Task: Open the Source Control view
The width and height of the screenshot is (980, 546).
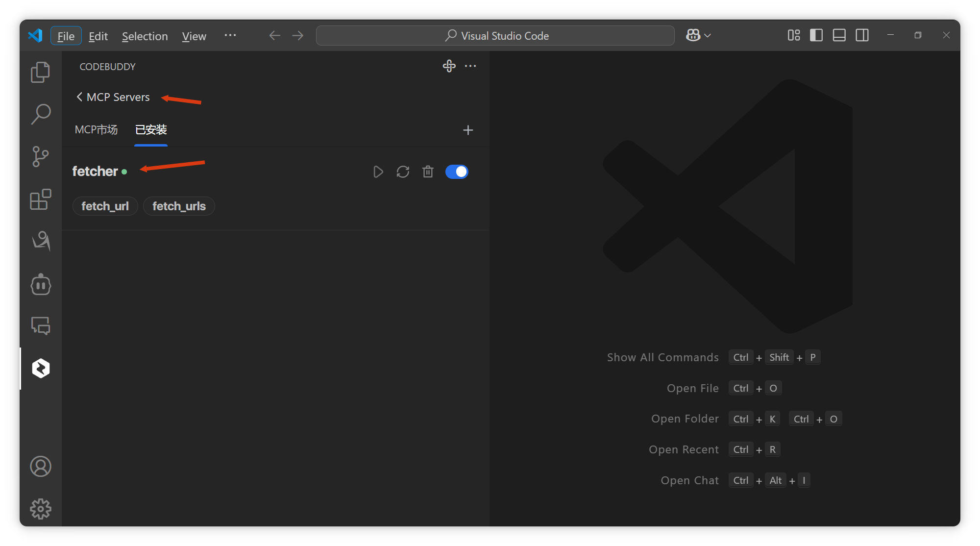Action: 41,157
